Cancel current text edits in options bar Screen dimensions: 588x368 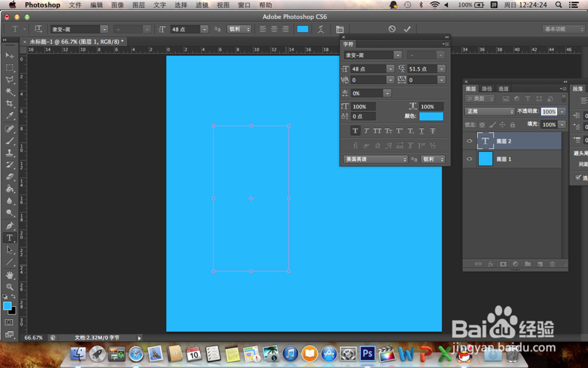tap(392, 29)
